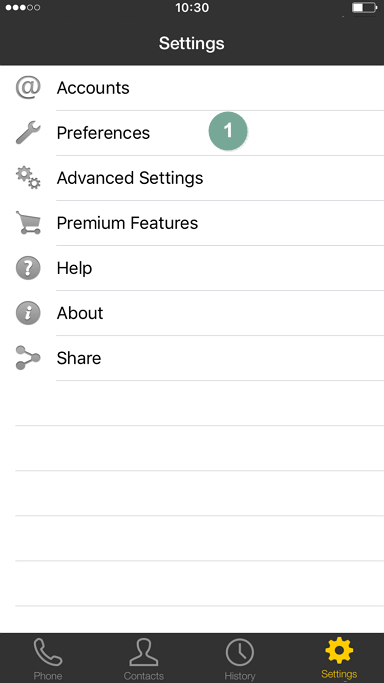Open the Accounts settings row

pos(192,88)
